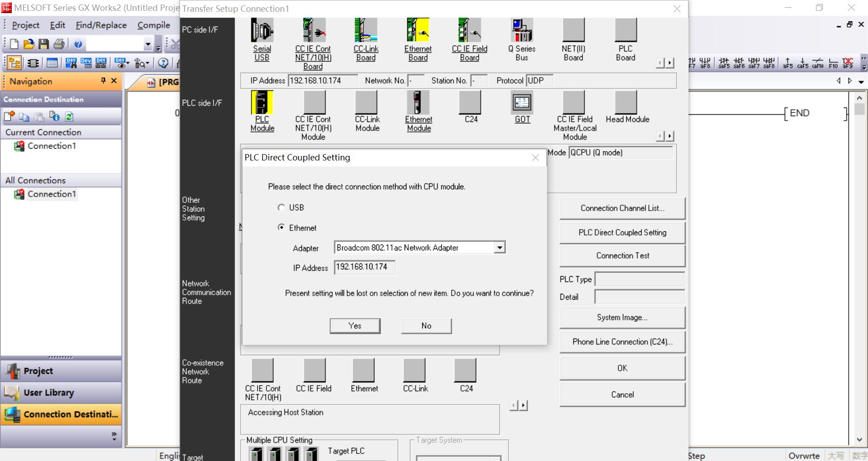Click in the dialog IP Address field
868x461 pixels.
(364, 267)
